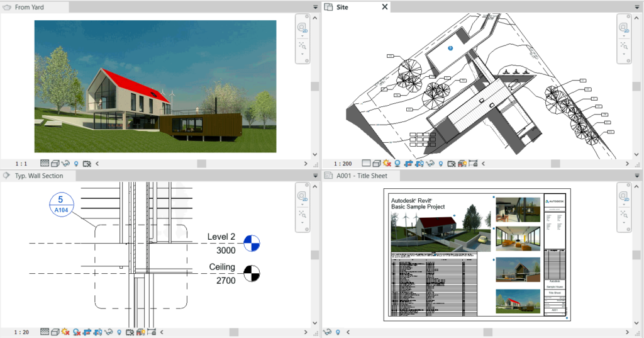
Task: Open Detail Level in Site view bar
Action: (x=366, y=163)
